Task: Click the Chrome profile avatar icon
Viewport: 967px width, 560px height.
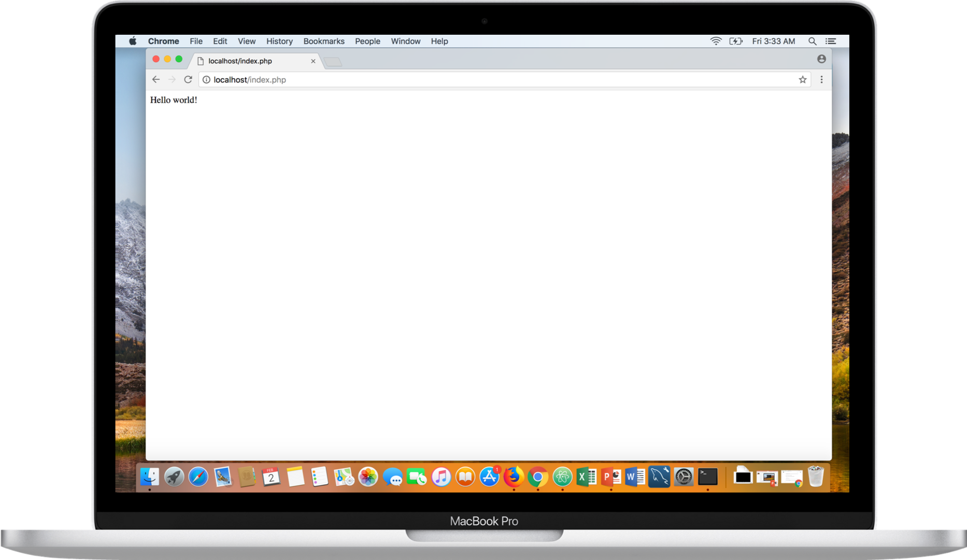Action: click(821, 59)
